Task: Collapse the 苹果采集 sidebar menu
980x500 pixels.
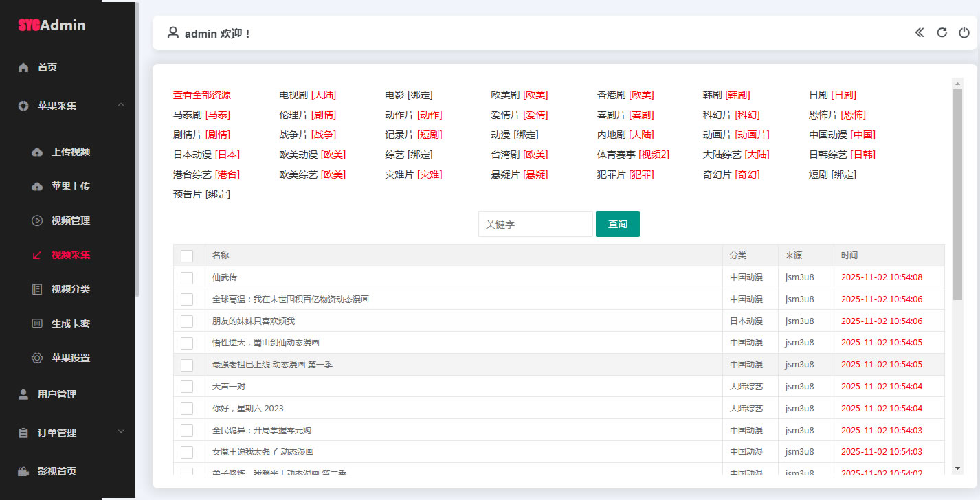Action: pos(121,105)
